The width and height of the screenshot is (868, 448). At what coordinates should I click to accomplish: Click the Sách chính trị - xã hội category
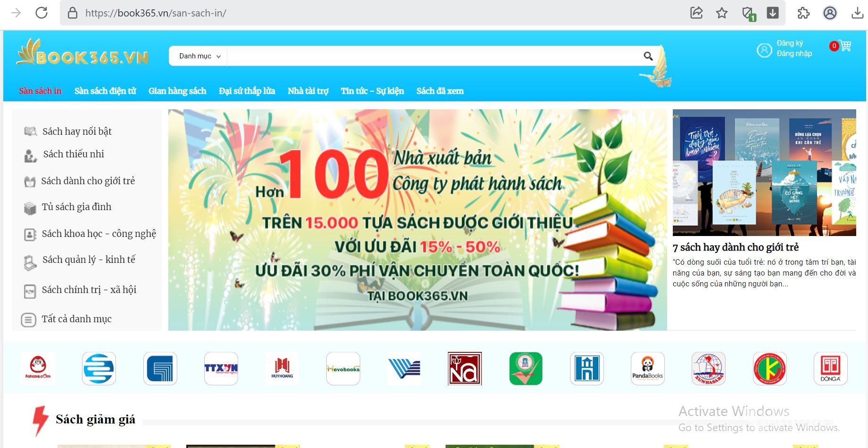(x=89, y=290)
